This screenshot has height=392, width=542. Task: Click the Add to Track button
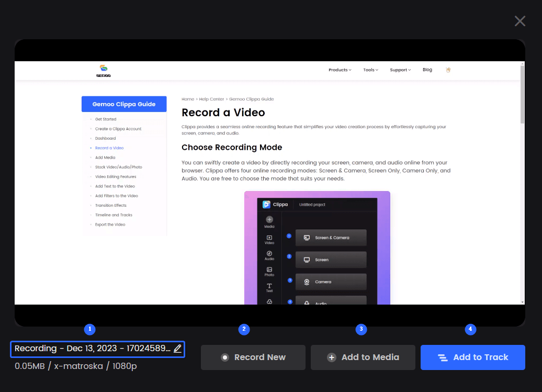point(473,357)
